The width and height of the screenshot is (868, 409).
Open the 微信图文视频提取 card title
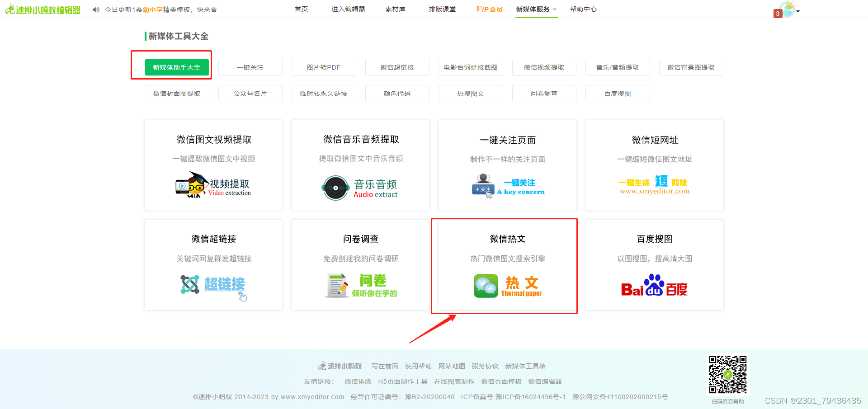[214, 140]
